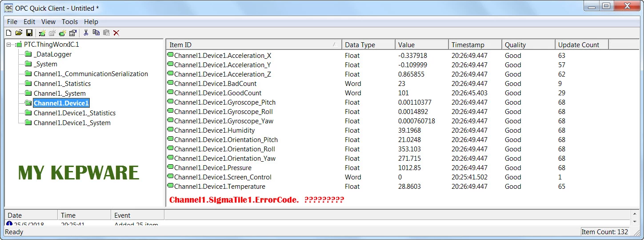Sort by the Item ID column header
644x240 pixels.
pyautogui.click(x=254, y=45)
